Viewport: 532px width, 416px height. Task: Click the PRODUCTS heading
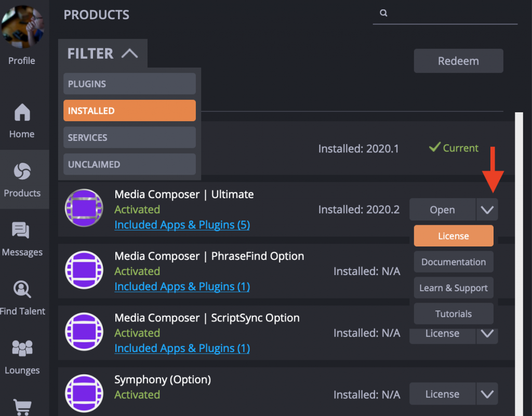pos(96,15)
